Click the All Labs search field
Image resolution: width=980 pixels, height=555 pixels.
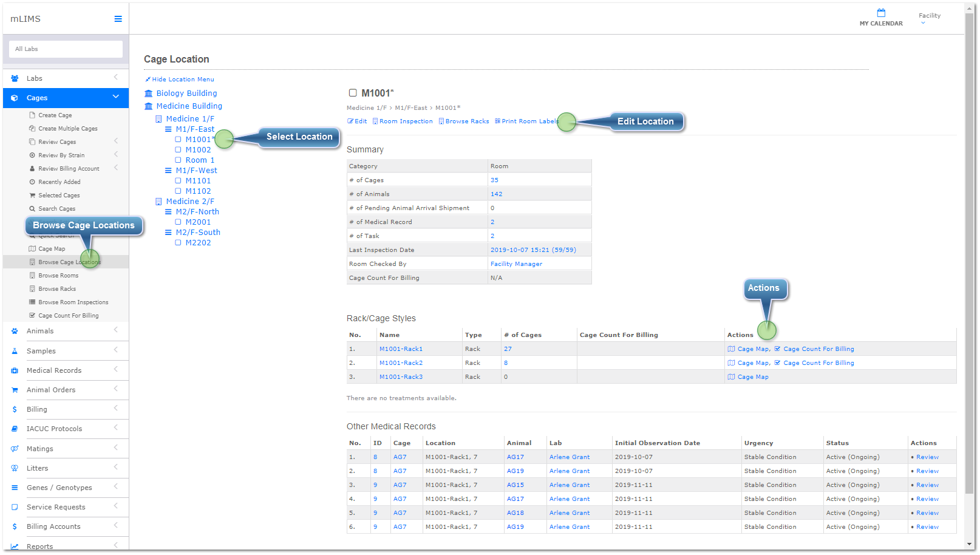(66, 49)
